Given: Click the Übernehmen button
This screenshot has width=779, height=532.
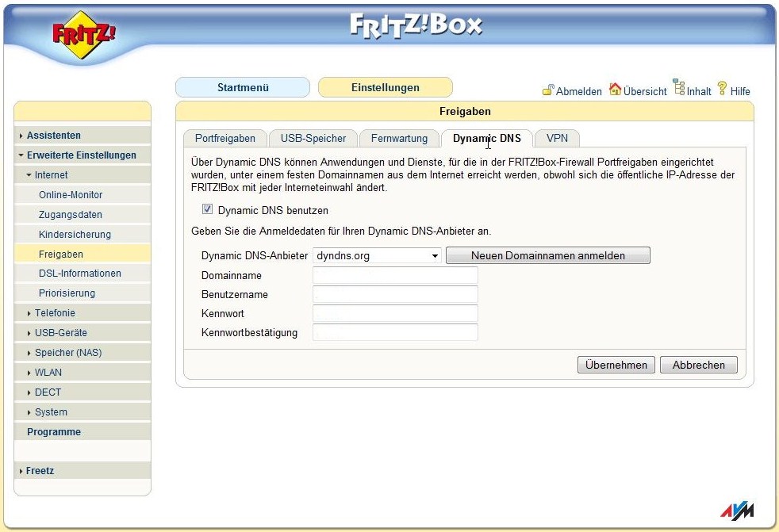Looking at the screenshot, I should click(616, 365).
